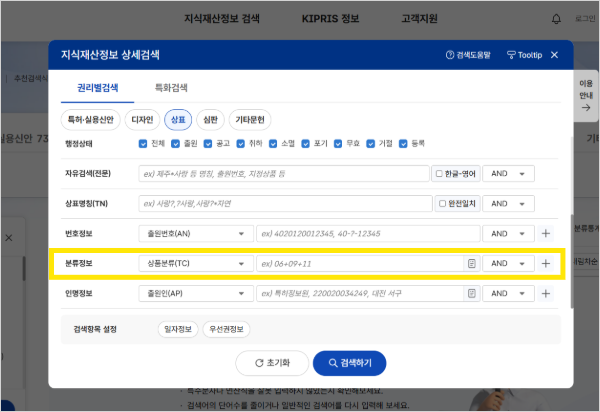Open the AND dropdown for 상표명칭(TN)
600x412 pixels.
point(508,204)
